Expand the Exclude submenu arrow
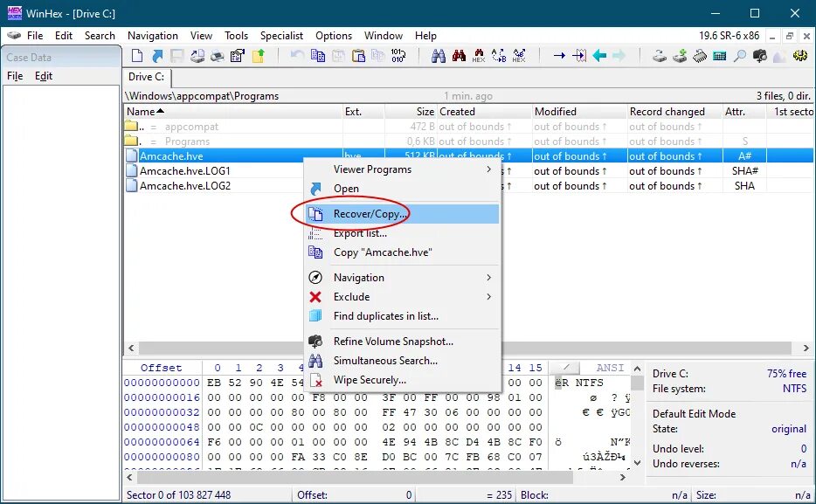The image size is (816, 504). [488, 296]
